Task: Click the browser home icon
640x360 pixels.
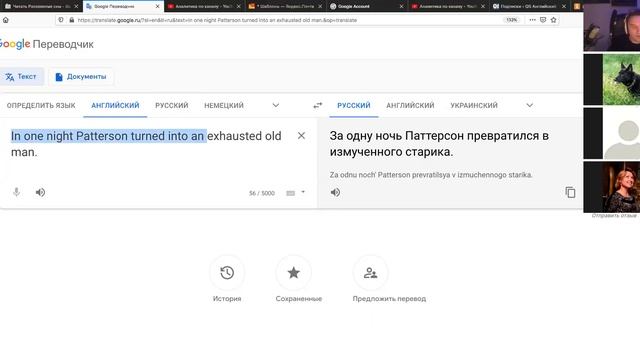Action: click(x=6, y=20)
